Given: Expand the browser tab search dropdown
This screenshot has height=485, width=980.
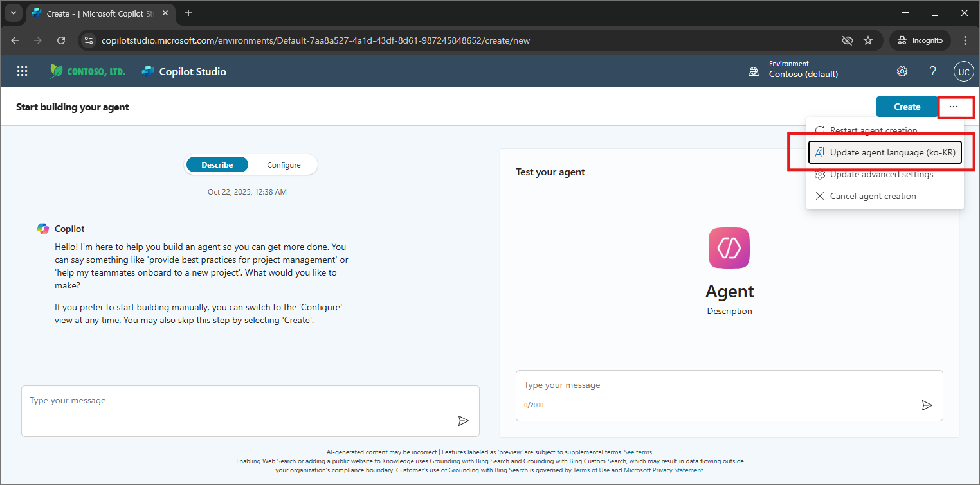Looking at the screenshot, I should [13, 13].
